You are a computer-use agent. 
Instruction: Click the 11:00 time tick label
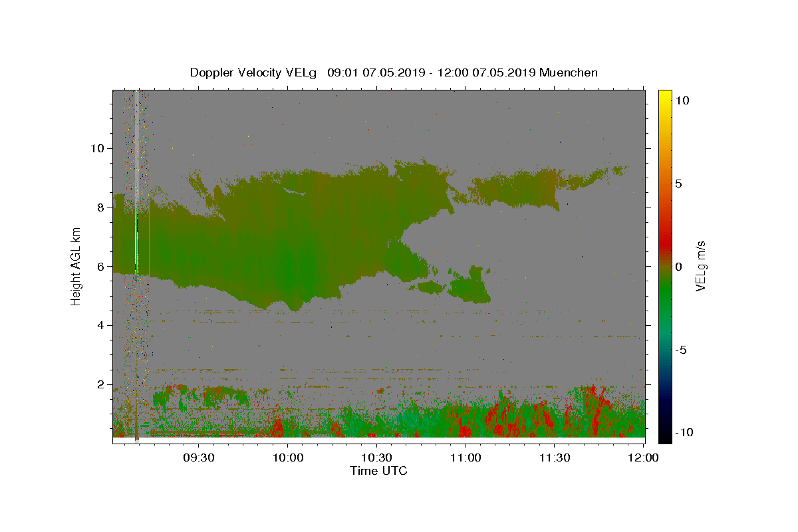[x=465, y=458]
